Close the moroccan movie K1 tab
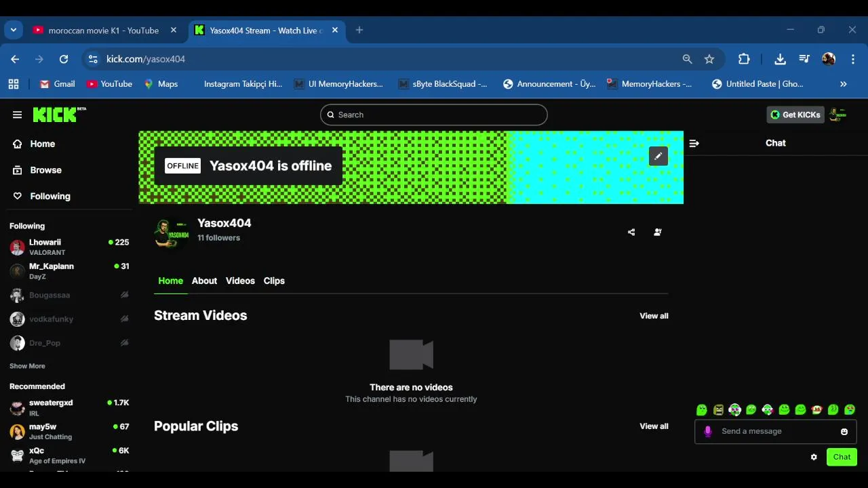 click(174, 30)
